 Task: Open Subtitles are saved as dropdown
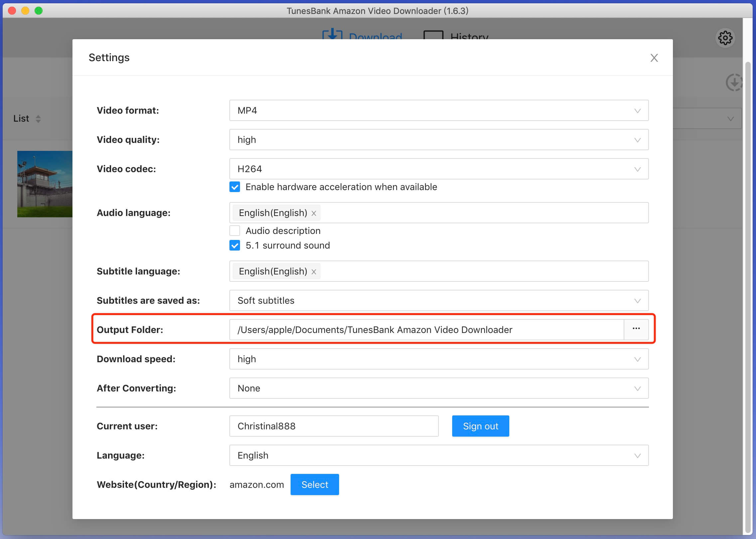pos(439,300)
